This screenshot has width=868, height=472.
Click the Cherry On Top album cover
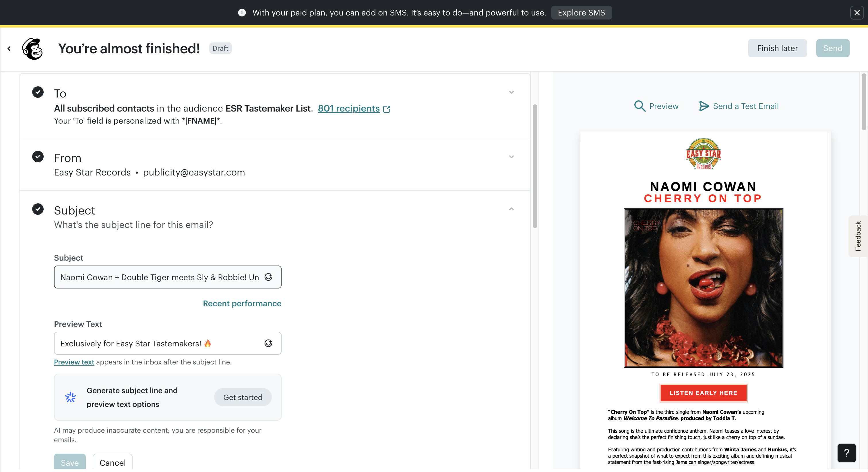pyautogui.click(x=703, y=288)
